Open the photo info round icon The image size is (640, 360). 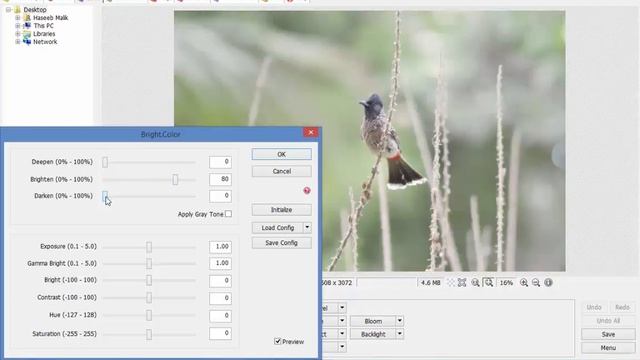[548, 282]
